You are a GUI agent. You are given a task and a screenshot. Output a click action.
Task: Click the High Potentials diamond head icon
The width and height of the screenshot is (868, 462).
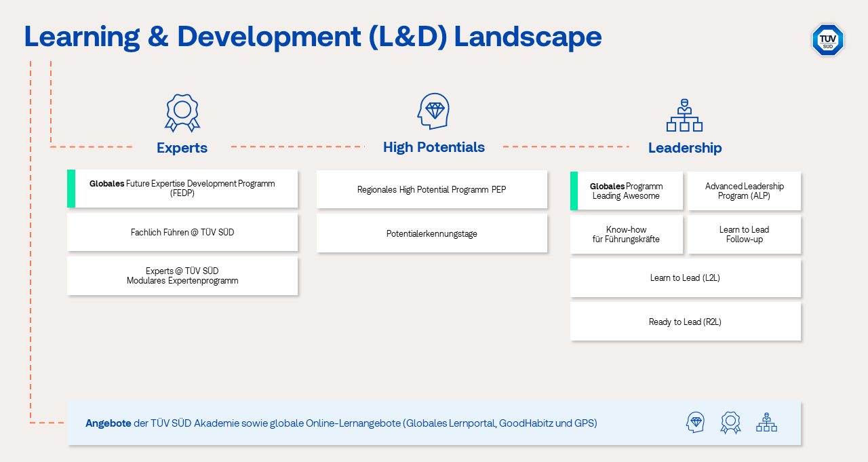pyautogui.click(x=433, y=111)
